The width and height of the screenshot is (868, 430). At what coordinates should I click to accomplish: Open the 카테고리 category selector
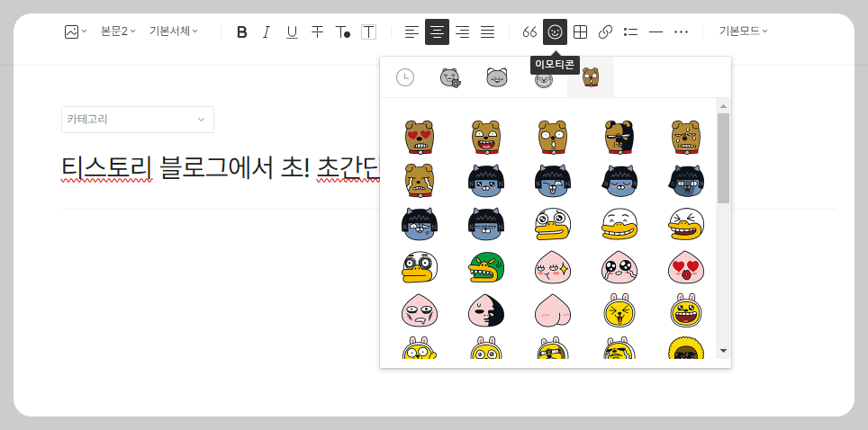click(137, 120)
